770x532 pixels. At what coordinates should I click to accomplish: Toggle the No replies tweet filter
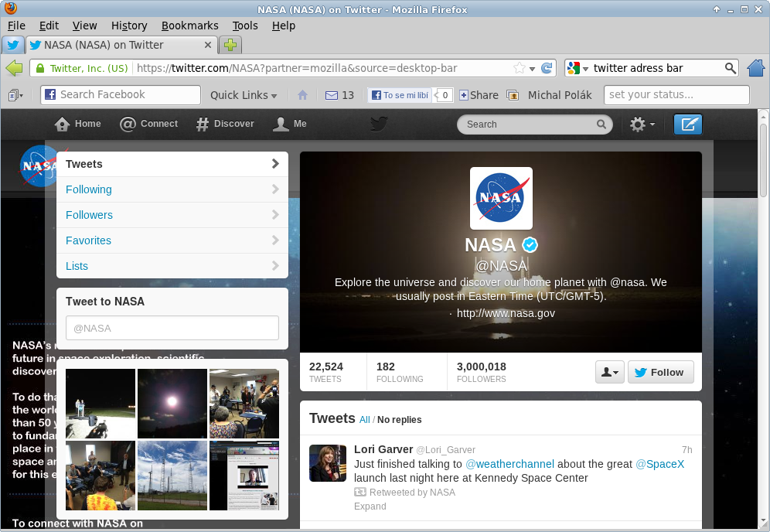click(400, 420)
